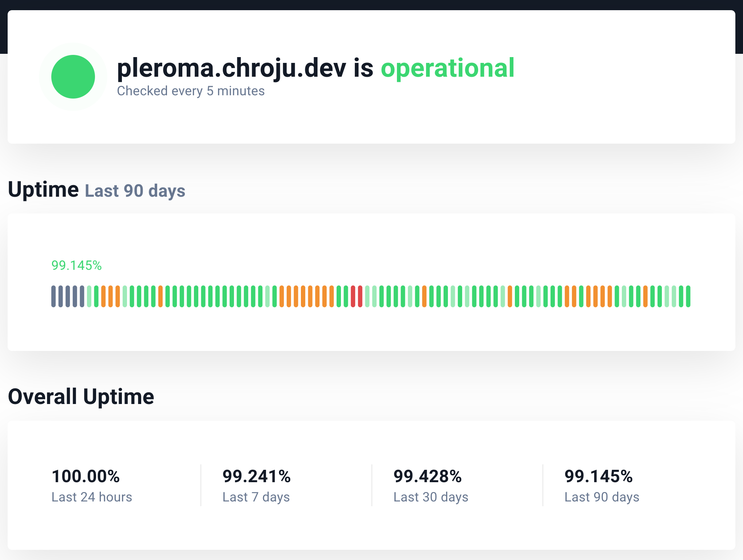Viewport: 743px width, 560px height.
Task: Click the pleroma.chroju.dev site title
Action: click(x=231, y=68)
